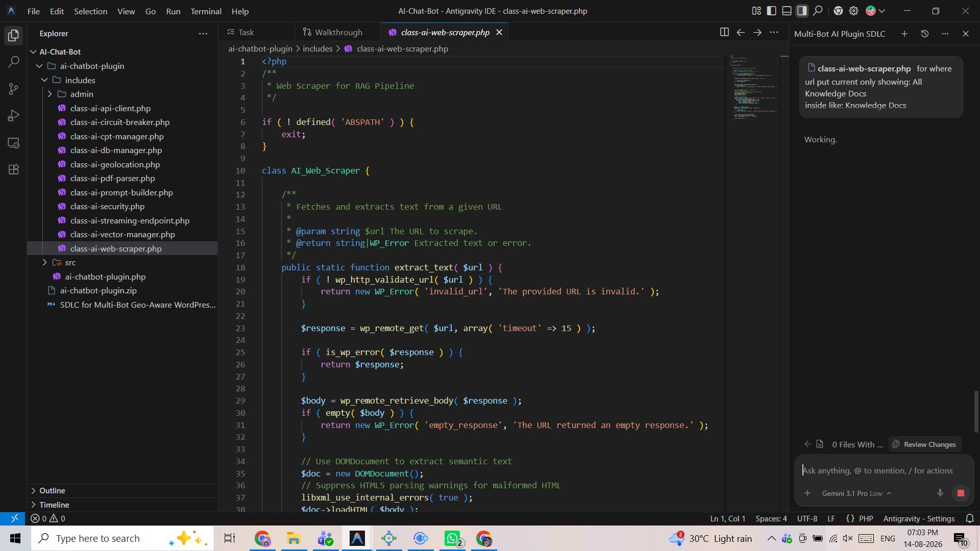Switch to the Walkthrough tab
Image resolution: width=980 pixels, height=551 pixels.
click(332, 32)
